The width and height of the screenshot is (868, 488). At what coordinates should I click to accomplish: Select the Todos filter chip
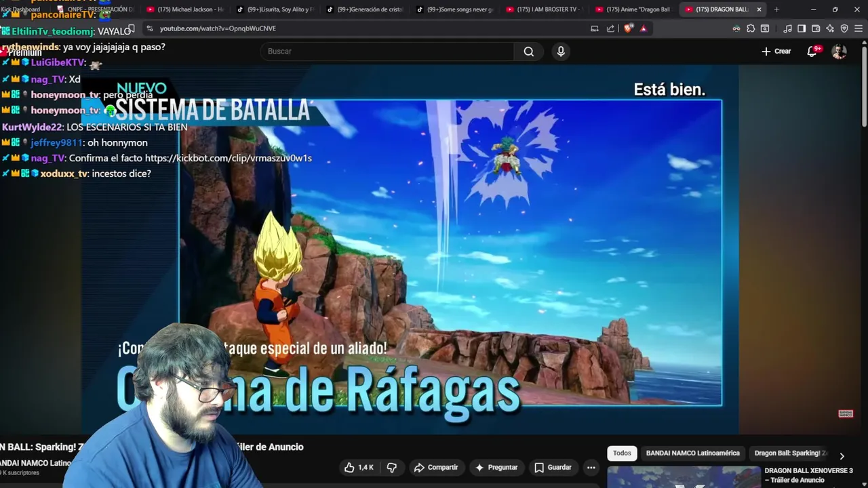[622, 453]
